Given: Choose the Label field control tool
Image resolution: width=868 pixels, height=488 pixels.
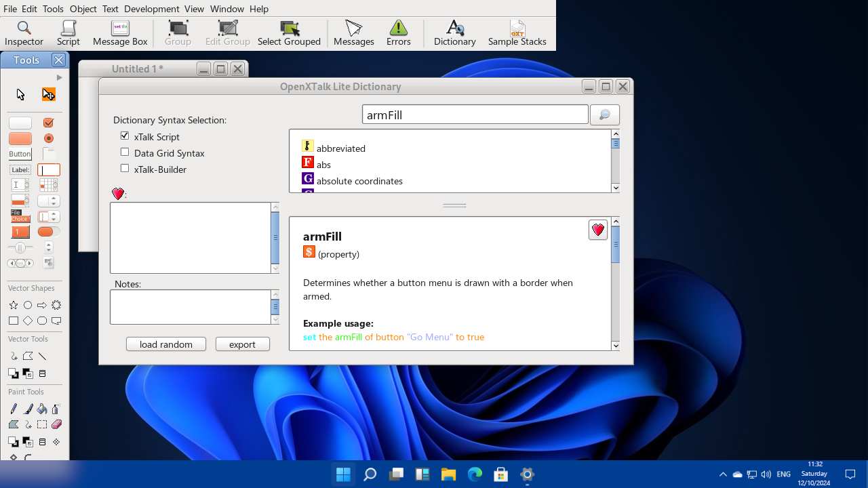Looking at the screenshot, I should click(20, 169).
